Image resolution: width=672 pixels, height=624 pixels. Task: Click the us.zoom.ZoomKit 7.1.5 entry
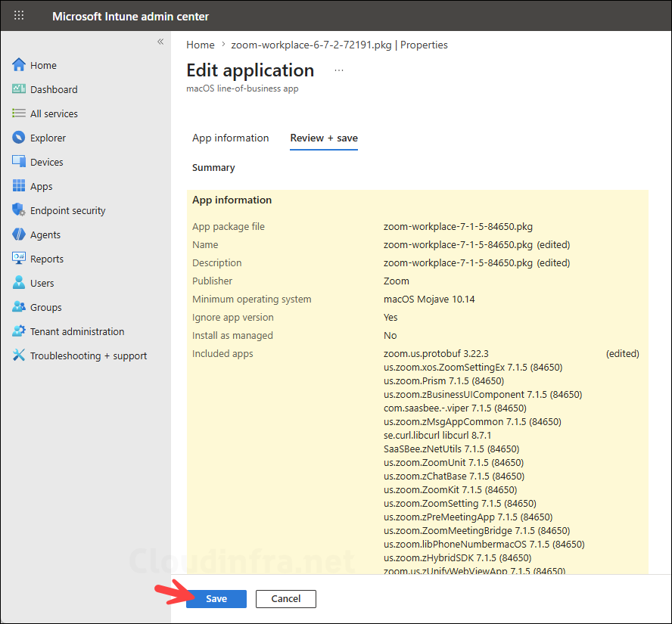pos(450,489)
